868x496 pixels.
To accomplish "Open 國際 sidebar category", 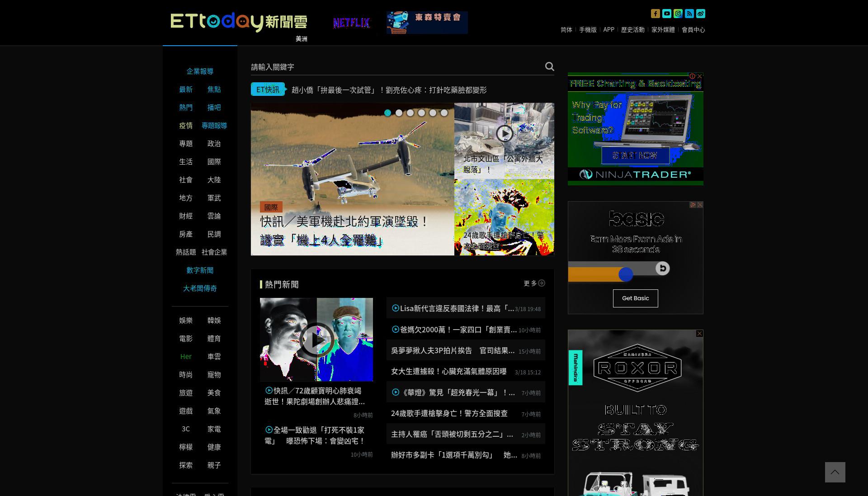I will pos(214,162).
